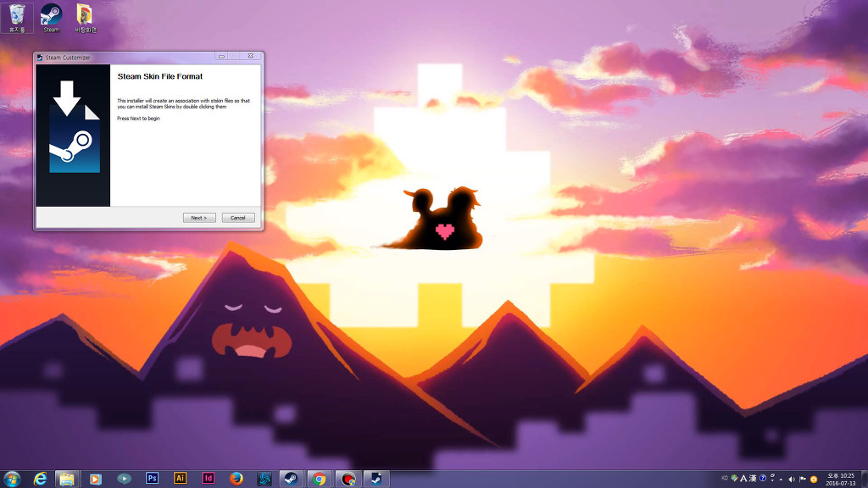Click Next in the Steam Customizer installer
Viewport: 868px width, 488px height.
[199, 218]
